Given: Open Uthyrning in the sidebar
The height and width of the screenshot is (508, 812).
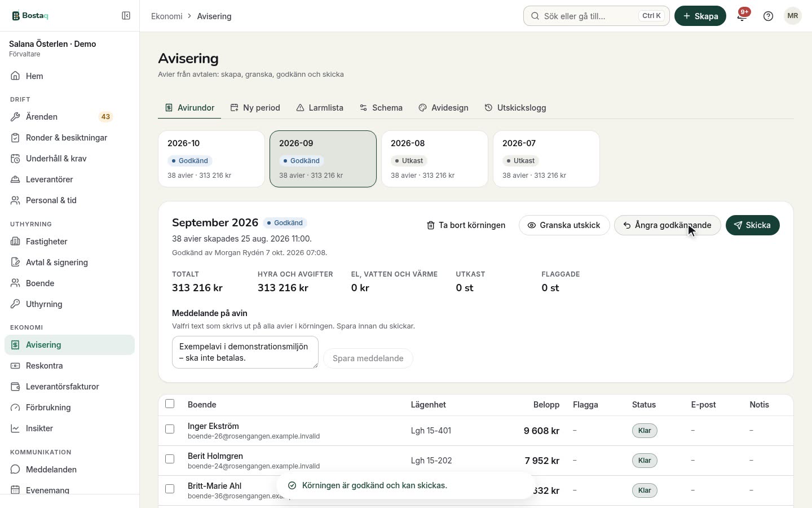Looking at the screenshot, I should (x=69, y=304).
